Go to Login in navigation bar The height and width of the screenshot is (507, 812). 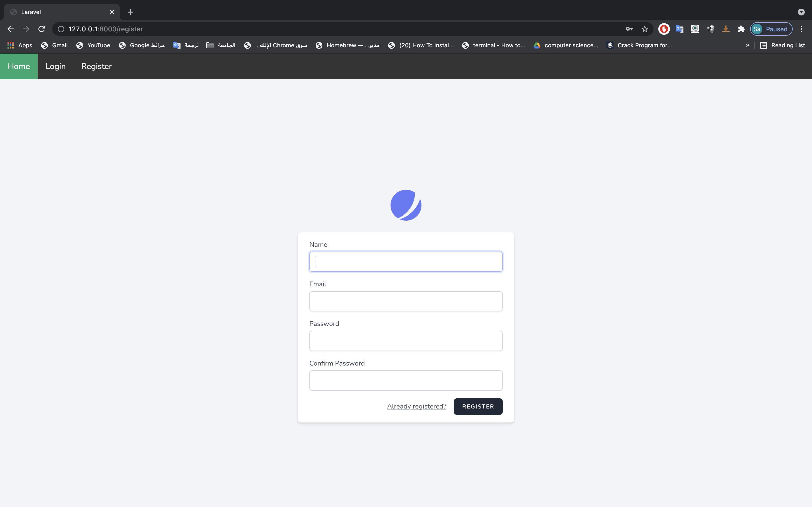click(x=55, y=66)
